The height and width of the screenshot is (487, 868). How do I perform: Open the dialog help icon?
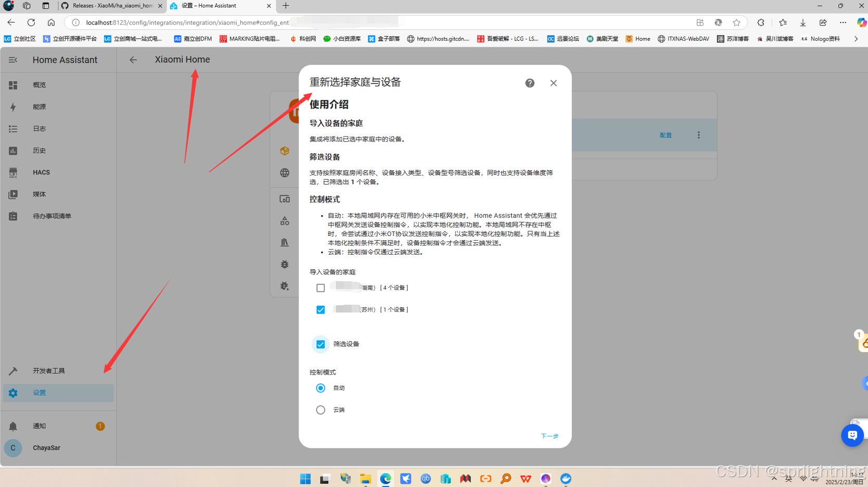tap(530, 83)
